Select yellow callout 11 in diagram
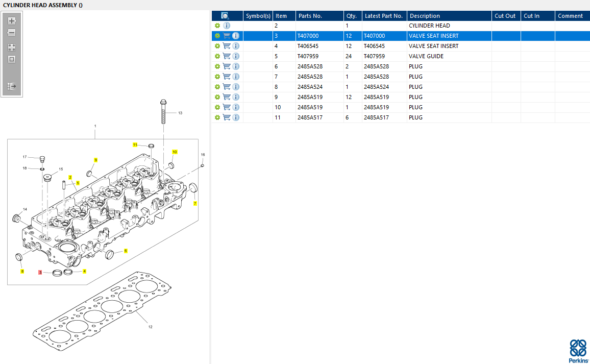 coord(135,144)
